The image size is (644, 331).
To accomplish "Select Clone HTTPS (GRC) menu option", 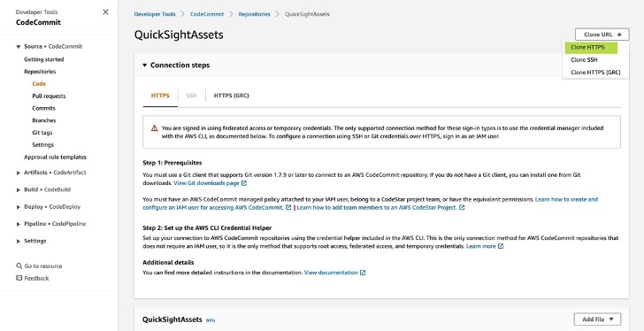I will coord(595,73).
